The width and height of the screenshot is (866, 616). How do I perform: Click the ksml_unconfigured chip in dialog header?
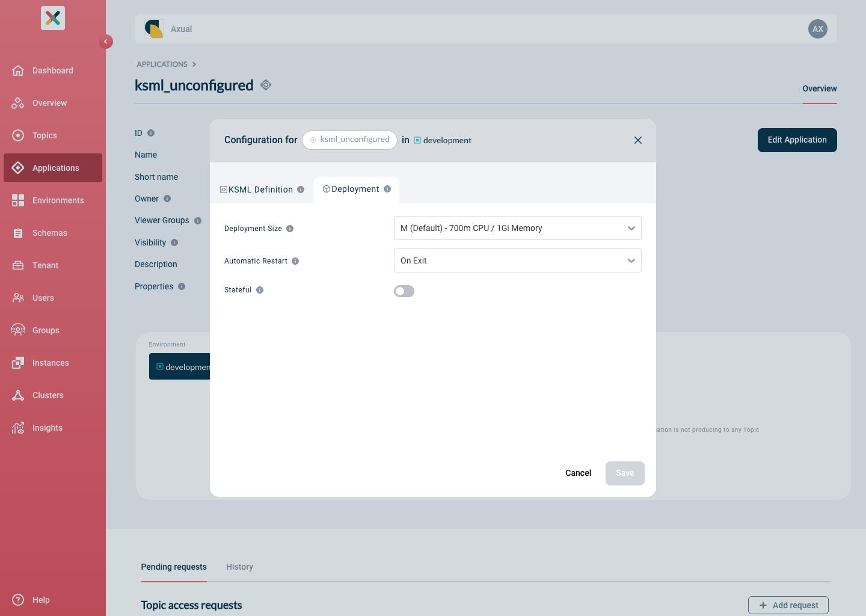pos(349,140)
